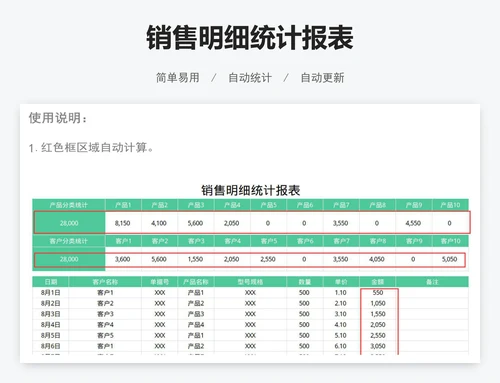Select the 客户名称 column header
The width and height of the screenshot is (500, 383).
click(x=105, y=282)
